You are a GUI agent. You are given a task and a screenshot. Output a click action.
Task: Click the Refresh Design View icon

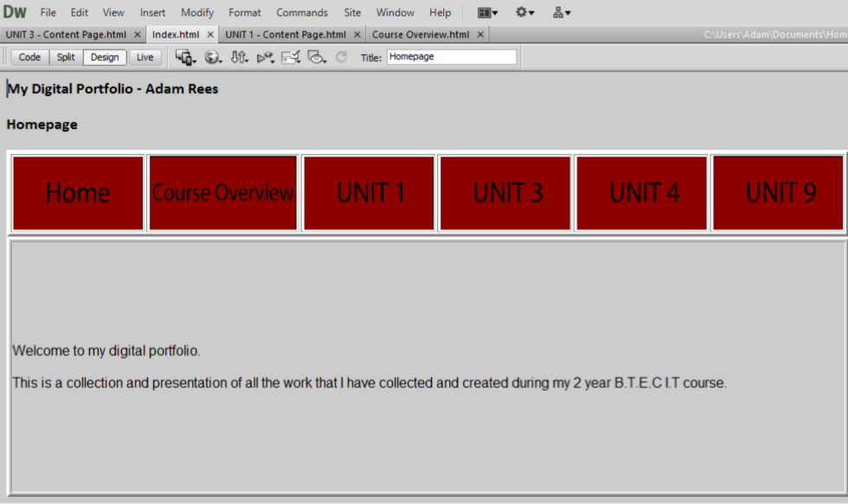click(341, 57)
